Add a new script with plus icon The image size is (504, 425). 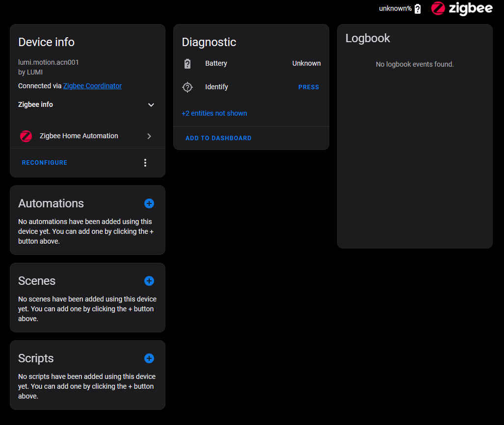(x=149, y=358)
